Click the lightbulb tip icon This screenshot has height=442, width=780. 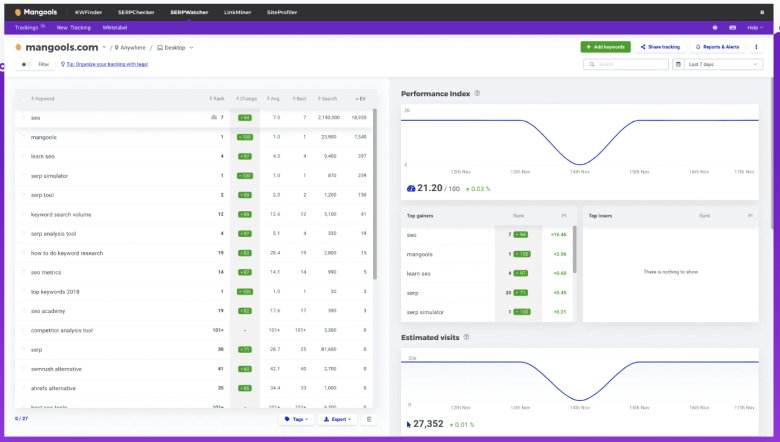63,64
